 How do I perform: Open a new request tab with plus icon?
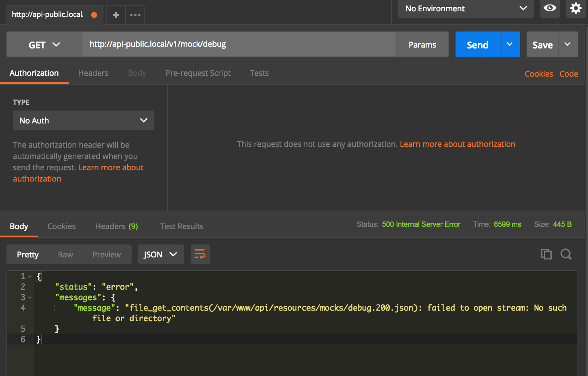click(x=116, y=15)
